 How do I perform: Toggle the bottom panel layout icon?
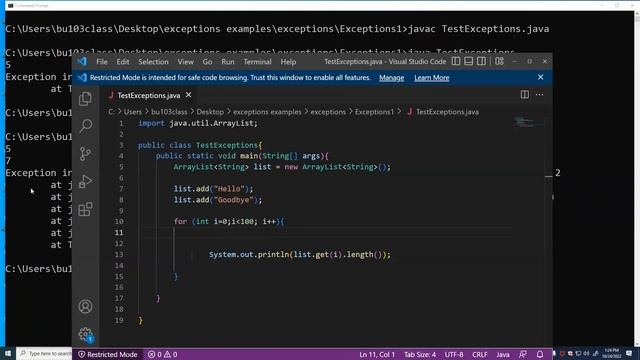468,61
